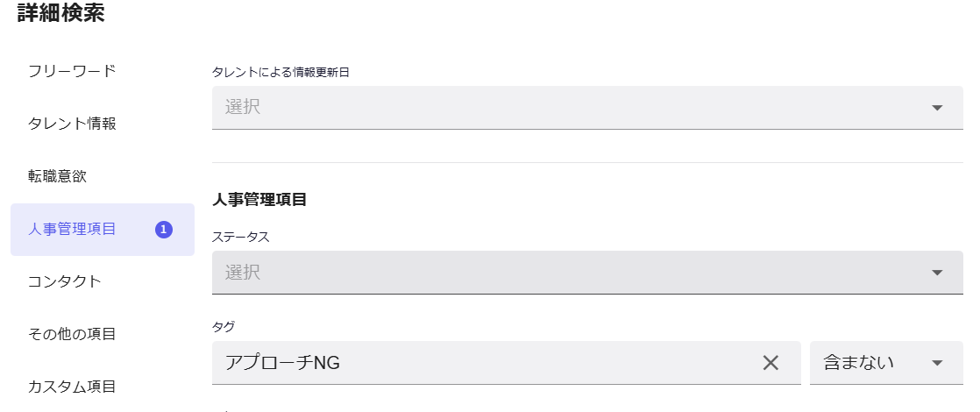This screenshot has height=412, width=980.
Task: Jump to the 転職意欲 section
Action: pyautogui.click(x=58, y=176)
